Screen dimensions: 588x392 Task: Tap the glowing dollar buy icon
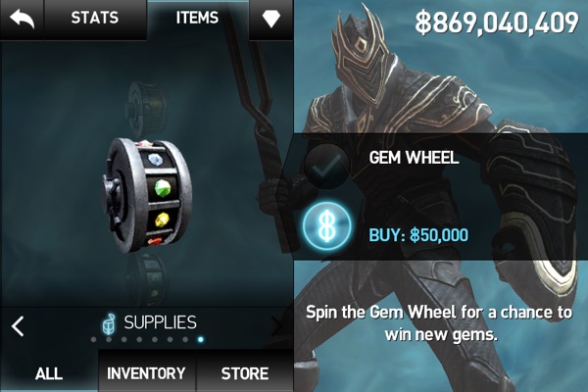point(327,226)
